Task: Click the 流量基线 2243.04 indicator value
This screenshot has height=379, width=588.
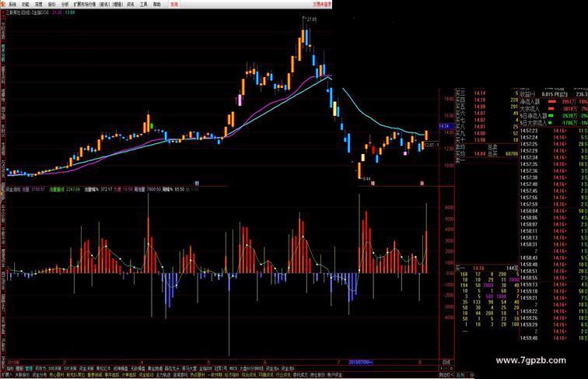Action: pyautogui.click(x=65, y=190)
